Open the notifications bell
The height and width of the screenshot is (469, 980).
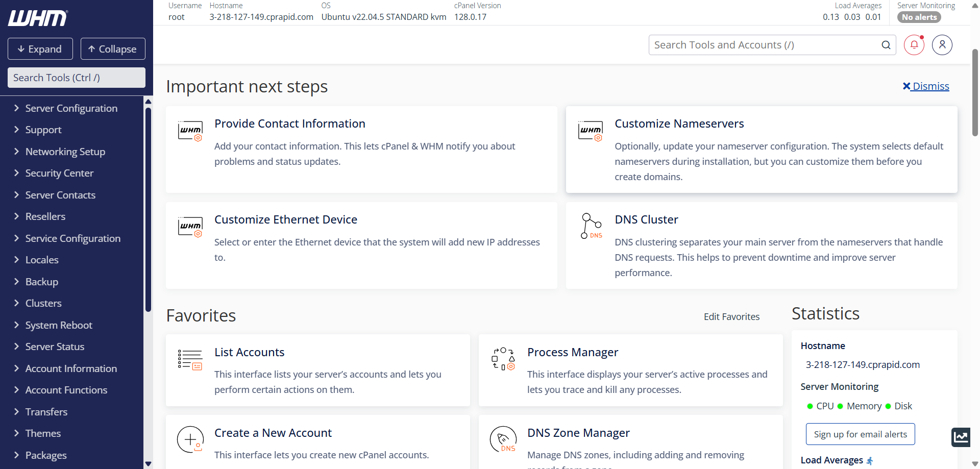pos(914,45)
